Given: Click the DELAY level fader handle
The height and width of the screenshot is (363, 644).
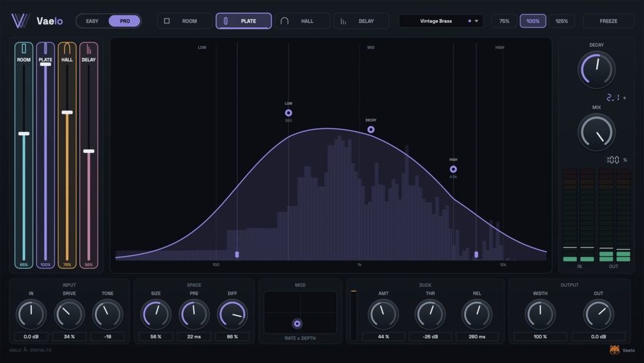Looking at the screenshot, I should click(x=89, y=151).
